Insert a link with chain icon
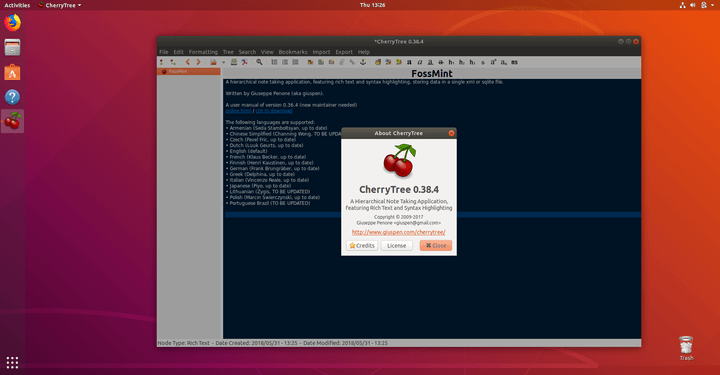The width and height of the screenshot is (720, 375). [352, 62]
